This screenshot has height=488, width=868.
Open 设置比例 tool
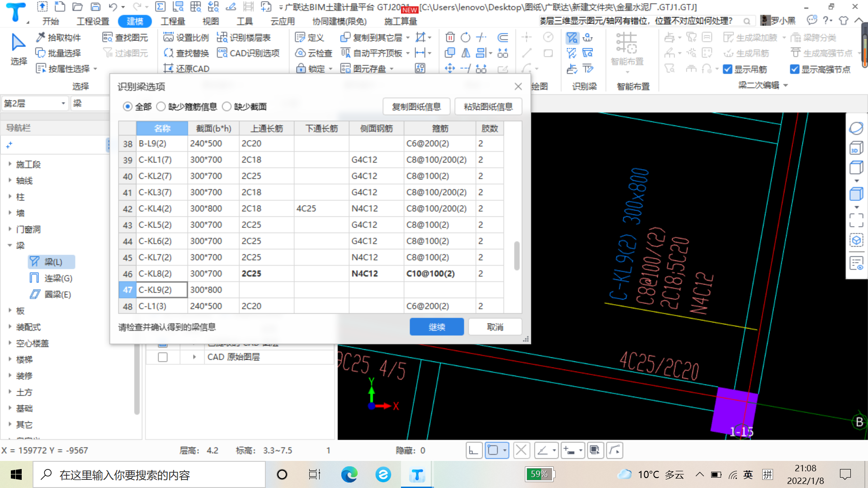186,38
